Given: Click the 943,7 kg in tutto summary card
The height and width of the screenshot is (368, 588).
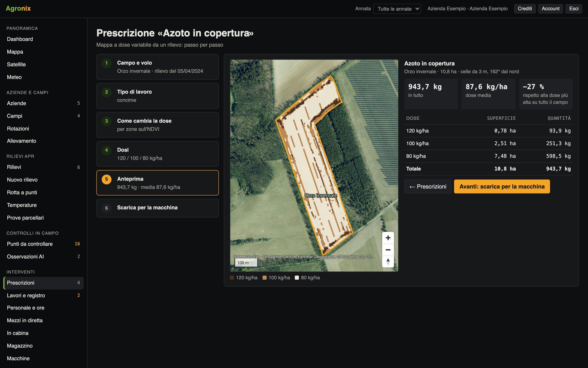Looking at the screenshot, I should coord(431,94).
